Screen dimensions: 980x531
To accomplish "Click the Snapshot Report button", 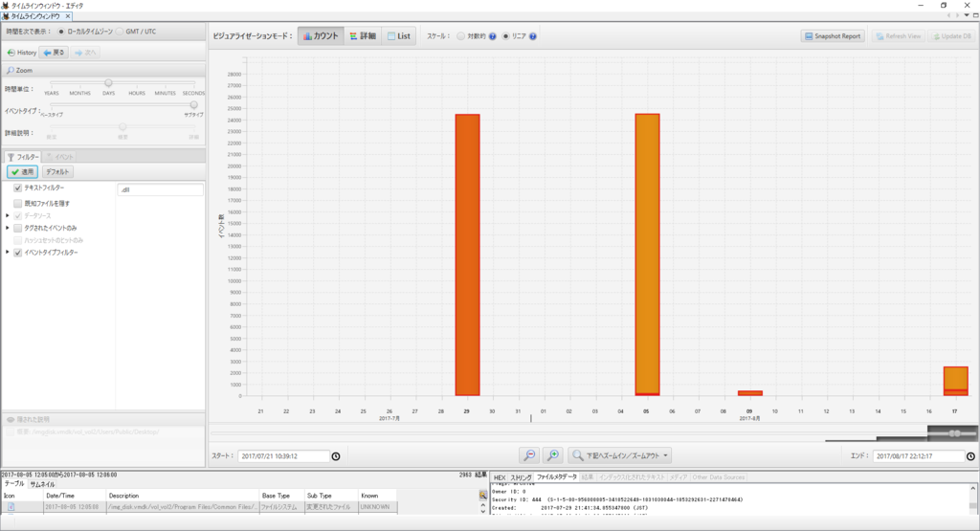I will (x=833, y=36).
